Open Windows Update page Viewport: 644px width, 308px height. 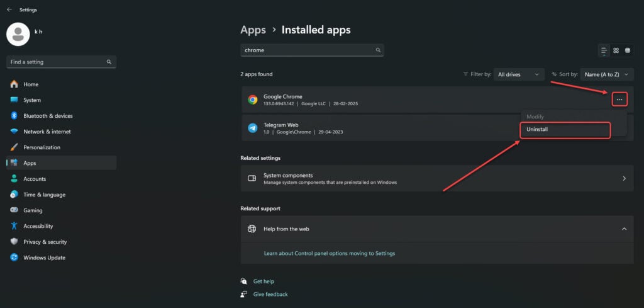coord(61,258)
